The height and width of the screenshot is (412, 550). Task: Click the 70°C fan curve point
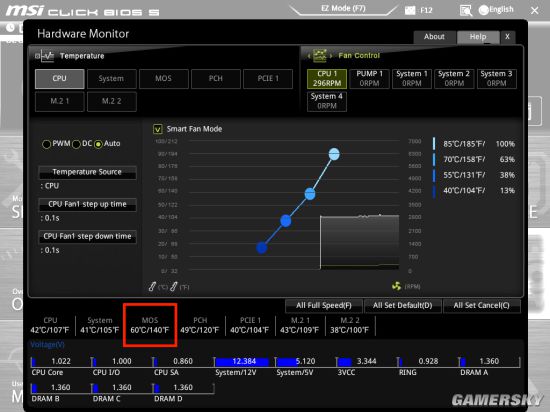click(x=310, y=194)
